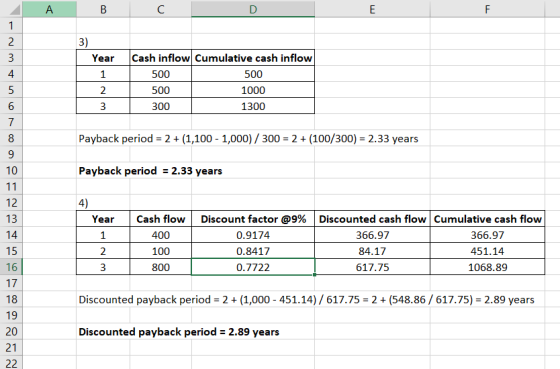Image resolution: width=560 pixels, height=369 pixels.
Task: Click the cash flow value 400
Action: 161,235
